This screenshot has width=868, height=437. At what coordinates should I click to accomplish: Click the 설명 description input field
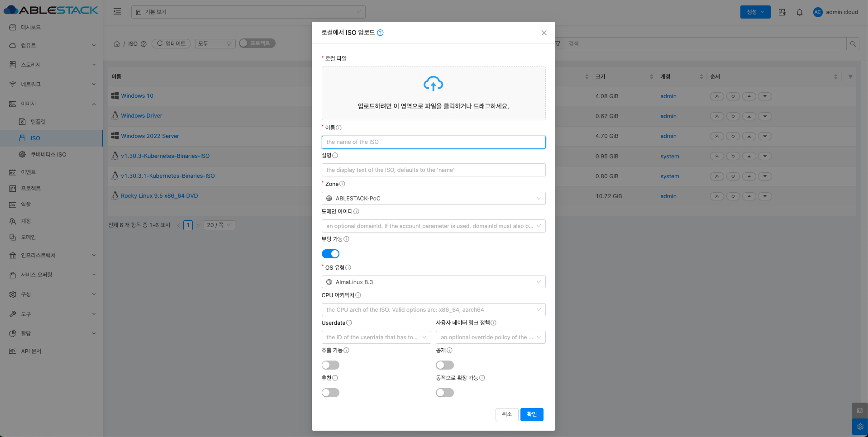tap(434, 170)
